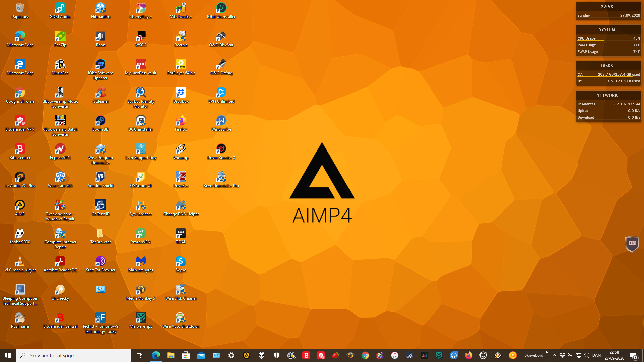The height and width of the screenshot is (362, 644).
Task: Open the AIMP desktop shortcut
Action: [20, 205]
